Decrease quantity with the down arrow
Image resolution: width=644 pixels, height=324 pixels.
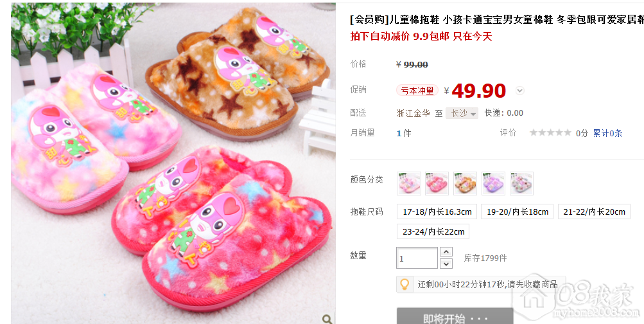click(446, 263)
